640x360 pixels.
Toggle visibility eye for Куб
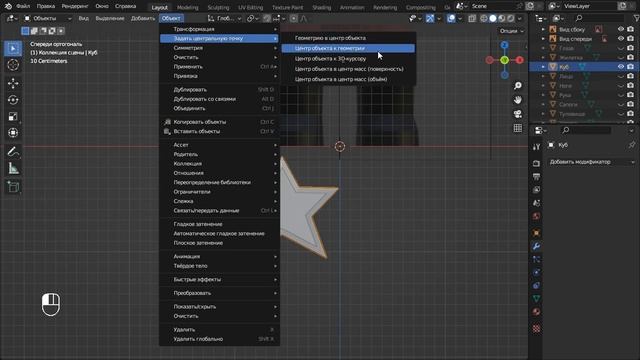621,67
